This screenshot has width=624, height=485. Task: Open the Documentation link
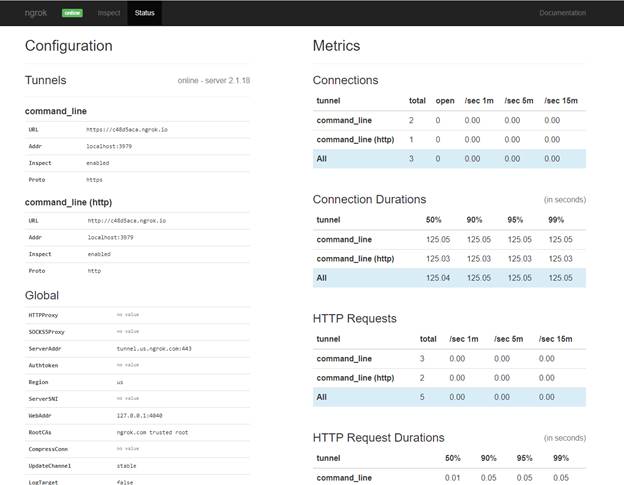pyautogui.click(x=562, y=13)
